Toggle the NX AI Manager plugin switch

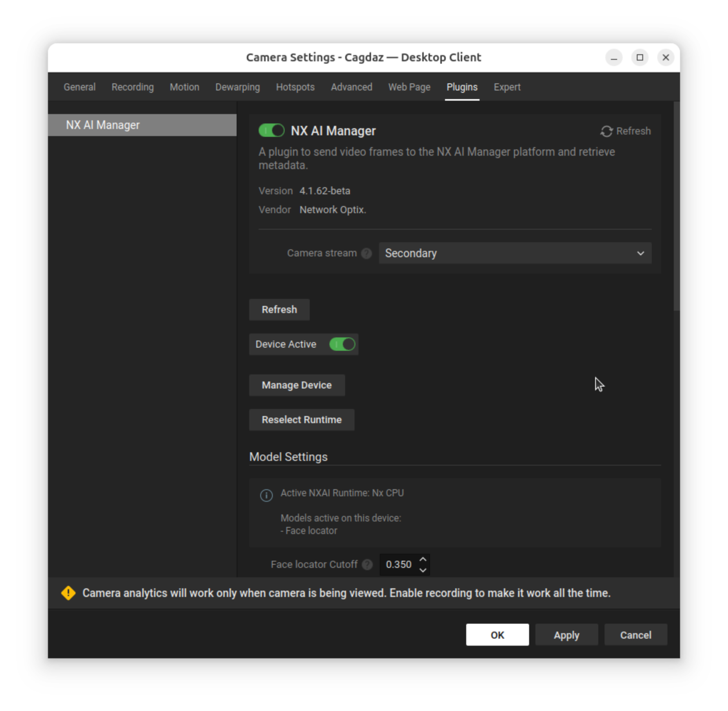pos(271,131)
